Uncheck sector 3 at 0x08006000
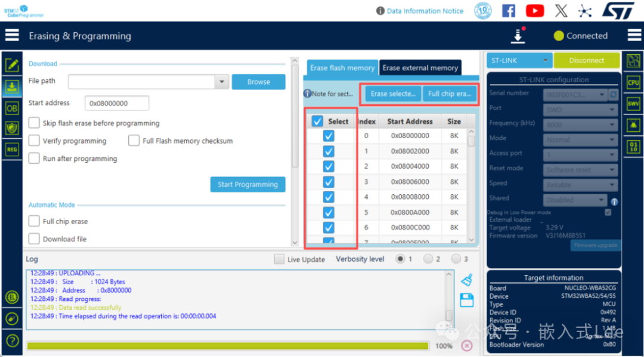Viewport: 644px width, 357px height. point(329,182)
